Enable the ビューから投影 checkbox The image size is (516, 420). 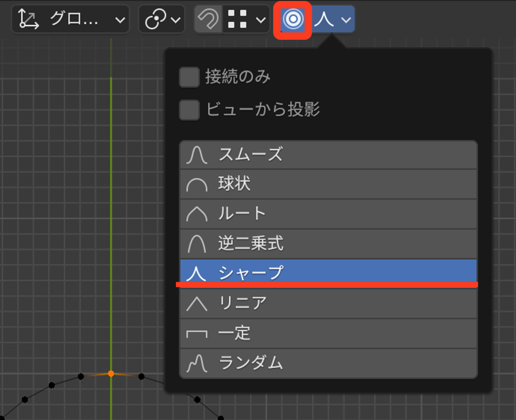coord(189,110)
